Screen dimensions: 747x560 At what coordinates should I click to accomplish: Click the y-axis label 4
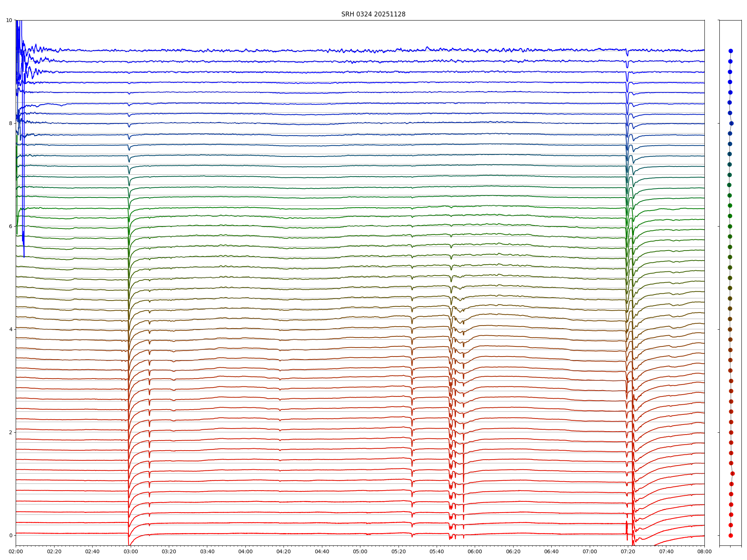pyautogui.click(x=10, y=329)
